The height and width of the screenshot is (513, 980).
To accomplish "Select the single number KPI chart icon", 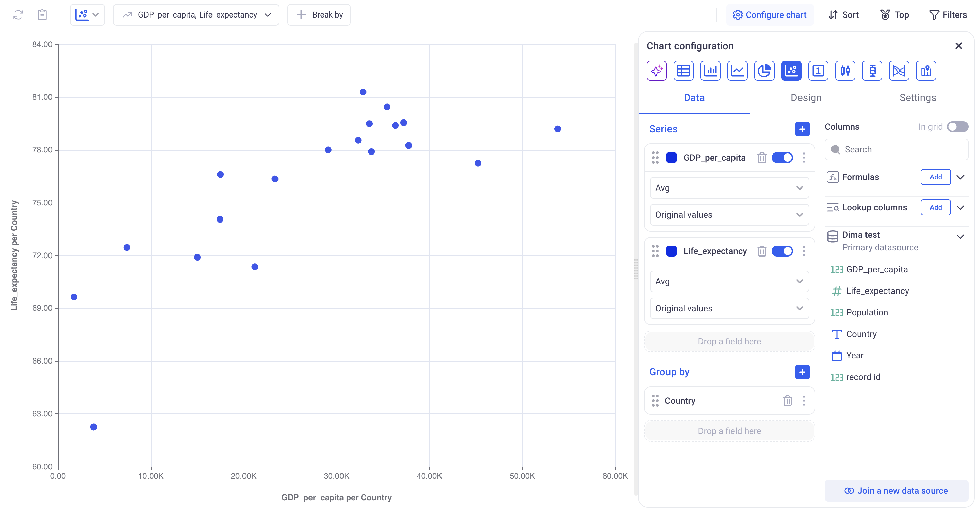I will point(818,71).
